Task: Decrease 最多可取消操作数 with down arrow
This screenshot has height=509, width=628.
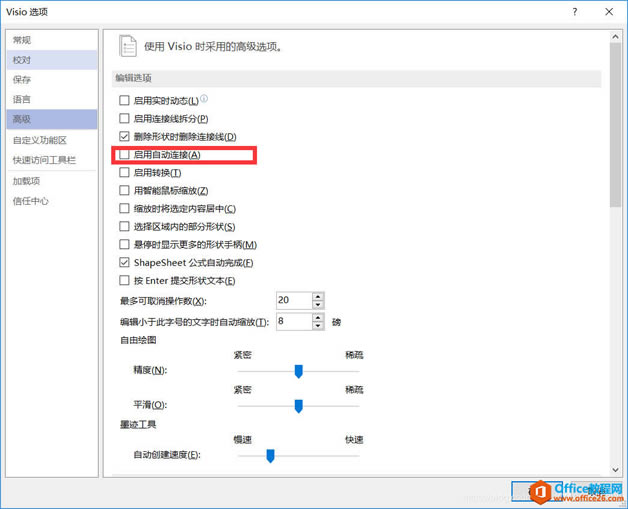Action: click(x=318, y=304)
